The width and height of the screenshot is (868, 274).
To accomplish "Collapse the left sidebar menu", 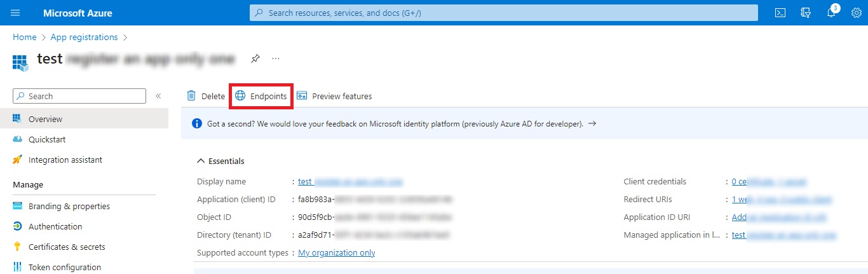I will click(158, 96).
